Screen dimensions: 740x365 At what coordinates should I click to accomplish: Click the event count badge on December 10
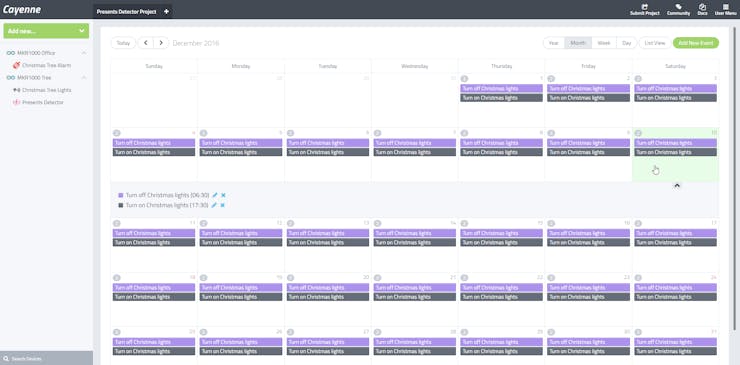(x=638, y=133)
